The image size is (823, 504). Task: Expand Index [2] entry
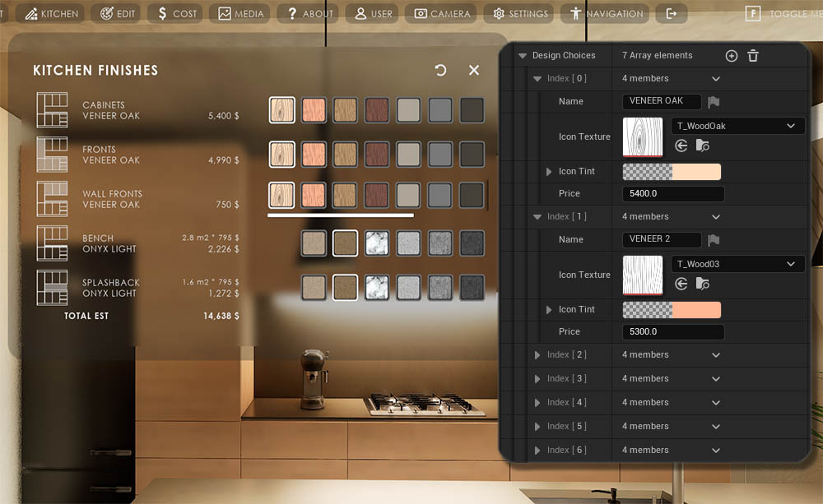537,355
